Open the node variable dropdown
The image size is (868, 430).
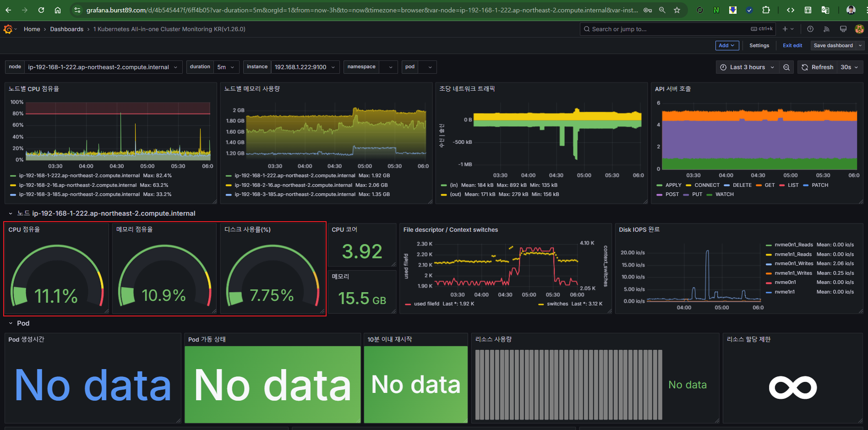pyautogui.click(x=103, y=67)
